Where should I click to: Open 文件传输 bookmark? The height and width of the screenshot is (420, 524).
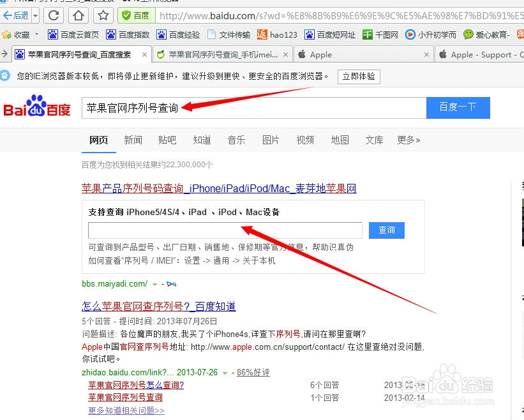click(229, 34)
